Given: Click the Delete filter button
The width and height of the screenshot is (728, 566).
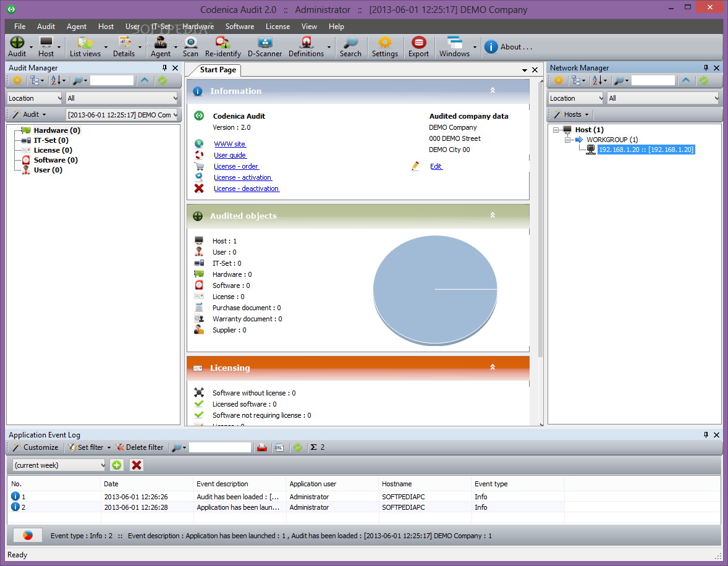Looking at the screenshot, I should [x=140, y=447].
